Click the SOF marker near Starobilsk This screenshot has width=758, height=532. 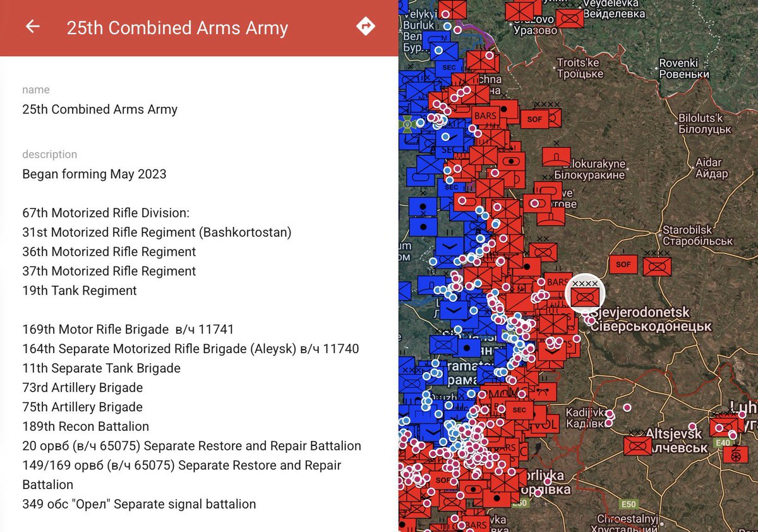click(624, 265)
